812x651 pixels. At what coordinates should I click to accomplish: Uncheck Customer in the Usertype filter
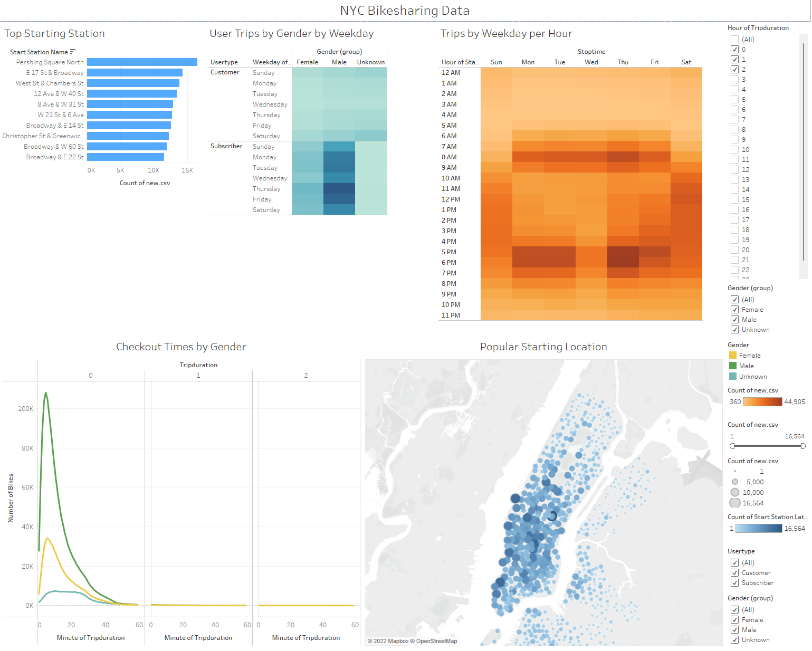point(734,572)
